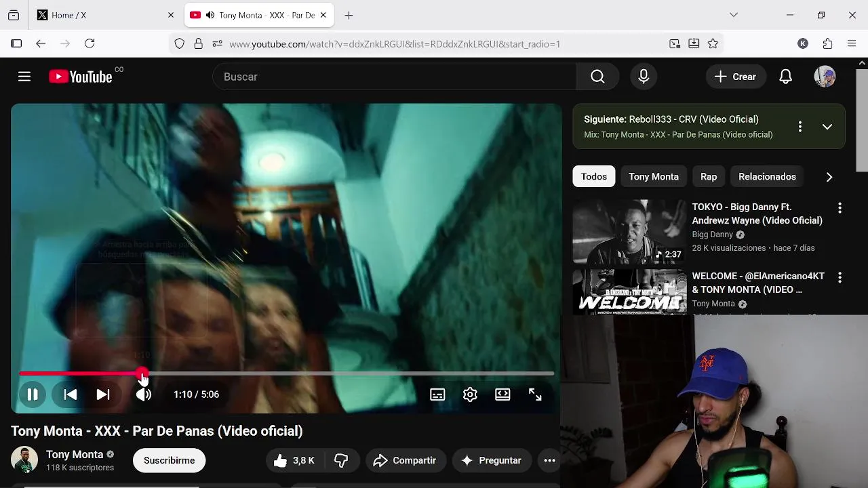
Task: Select the Todos filter chip
Action: 594,176
